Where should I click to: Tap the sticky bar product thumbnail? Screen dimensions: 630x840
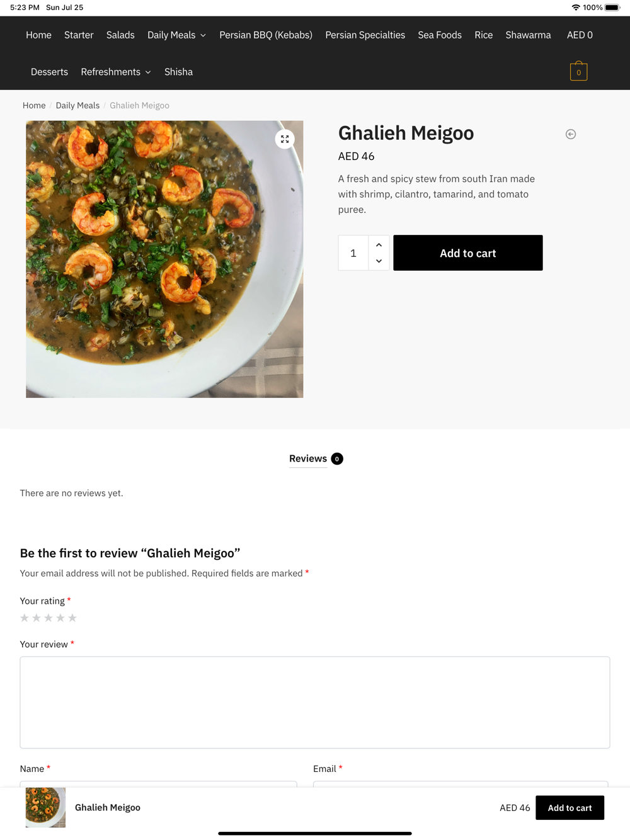point(45,807)
